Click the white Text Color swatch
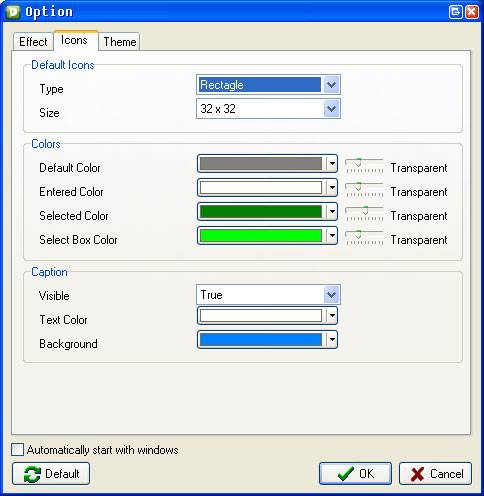The height and width of the screenshot is (496, 484). [x=261, y=315]
